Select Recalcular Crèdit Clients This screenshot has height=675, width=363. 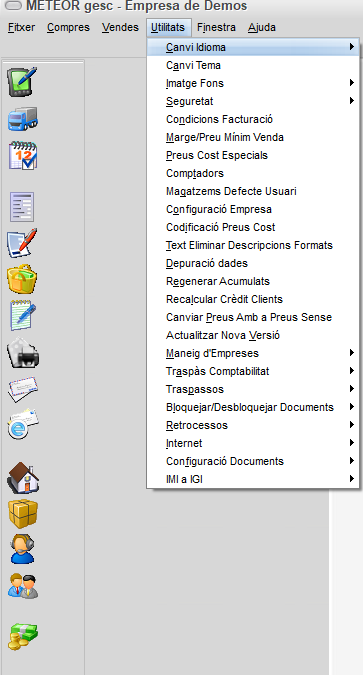coord(253,299)
